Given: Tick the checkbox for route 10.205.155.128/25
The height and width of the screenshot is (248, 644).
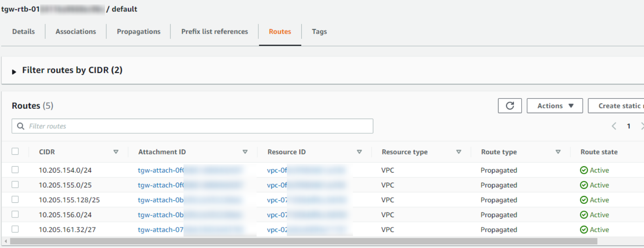Looking at the screenshot, I should tap(15, 200).
